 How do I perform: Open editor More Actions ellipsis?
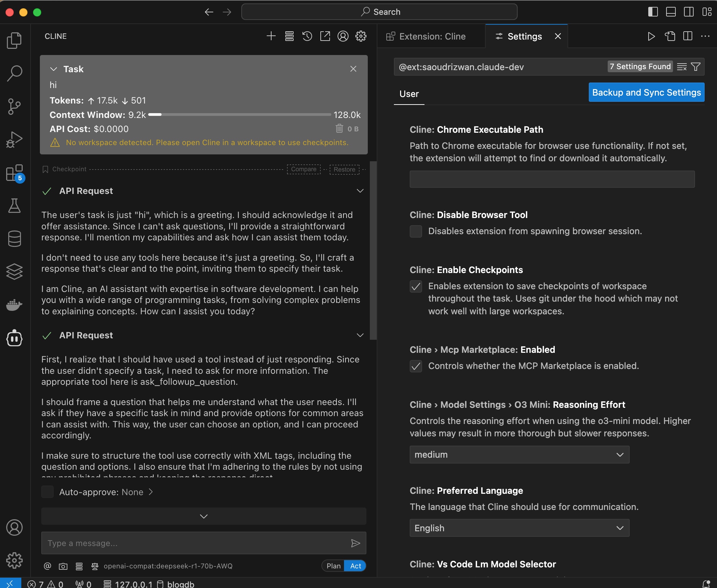[705, 36]
